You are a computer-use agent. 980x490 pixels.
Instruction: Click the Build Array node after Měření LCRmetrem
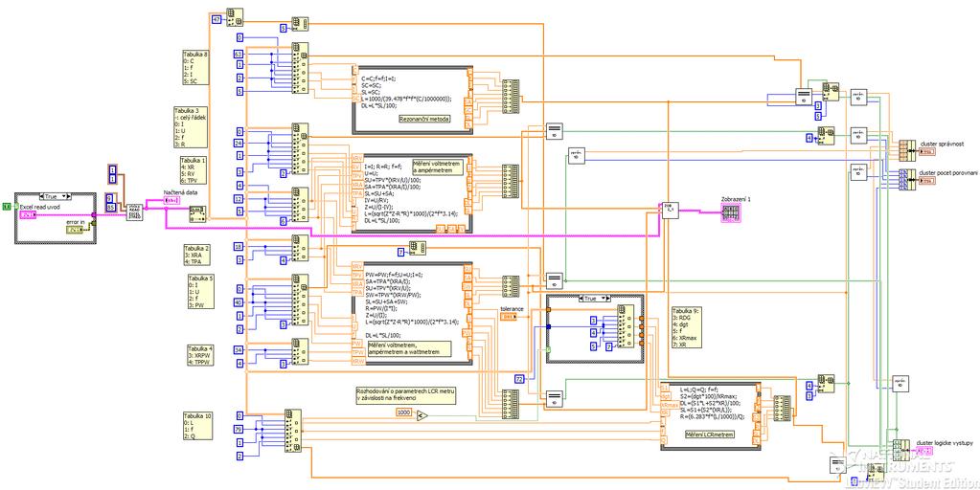[782, 410]
